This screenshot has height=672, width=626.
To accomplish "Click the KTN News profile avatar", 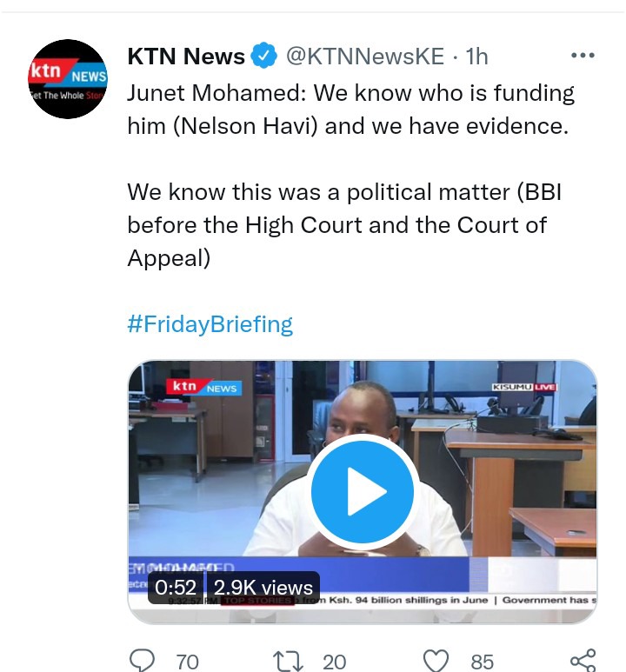I will pyautogui.click(x=68, y=79).
